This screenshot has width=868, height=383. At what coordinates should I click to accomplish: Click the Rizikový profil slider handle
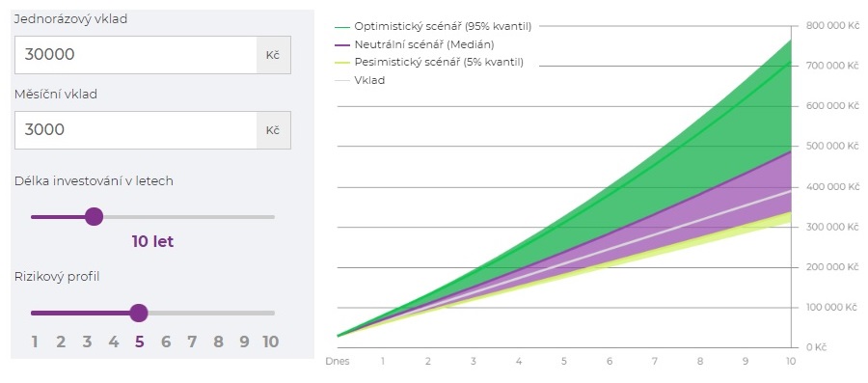(x=139, y=313)
